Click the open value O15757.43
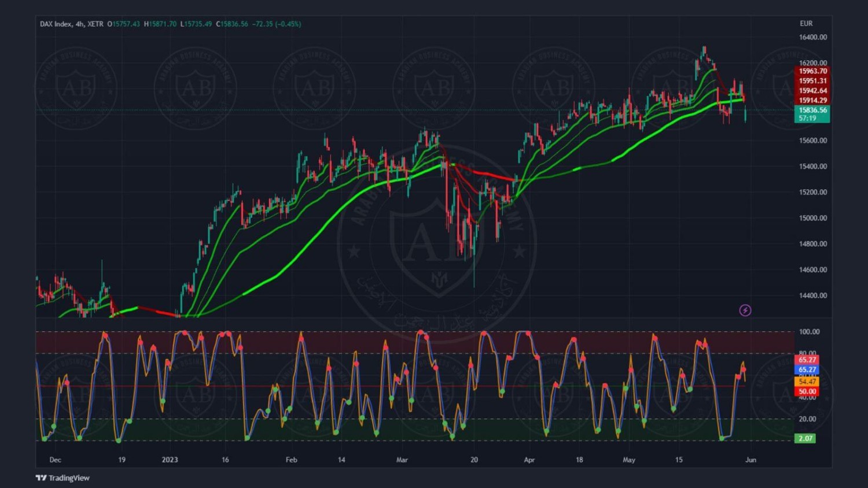This screenshot has width=868, height=488. click(124, 24)
